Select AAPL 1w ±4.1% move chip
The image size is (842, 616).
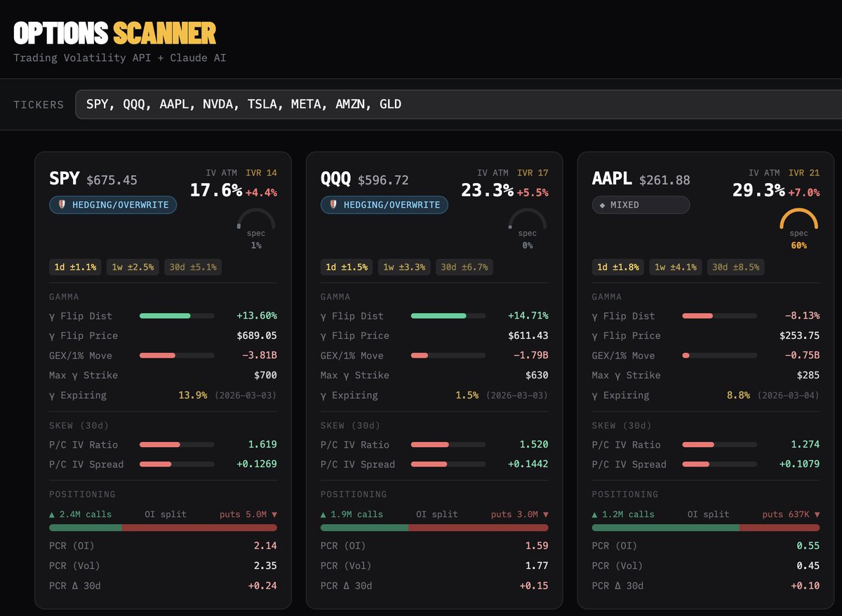click(x=676, y=267)
